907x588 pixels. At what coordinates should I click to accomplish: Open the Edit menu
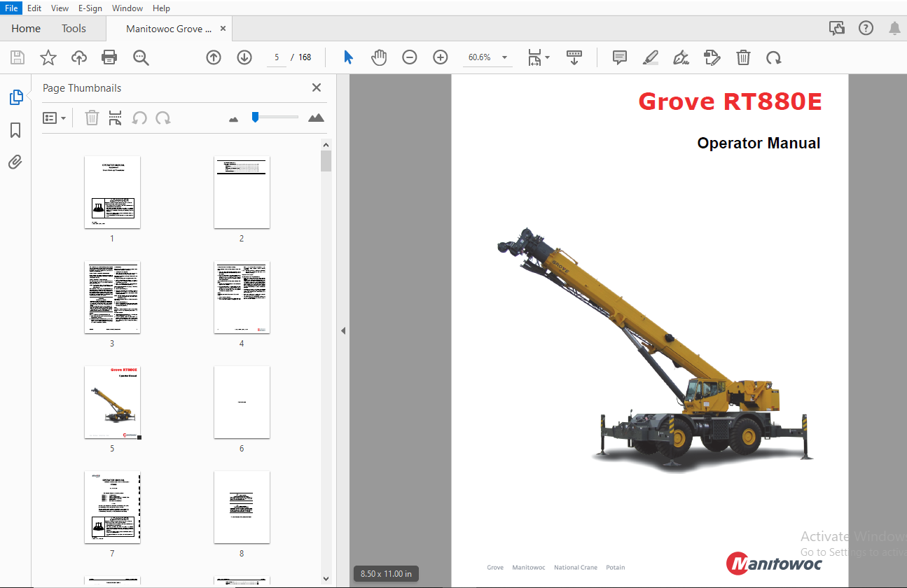pyautogui.click(x=34, y=8)
